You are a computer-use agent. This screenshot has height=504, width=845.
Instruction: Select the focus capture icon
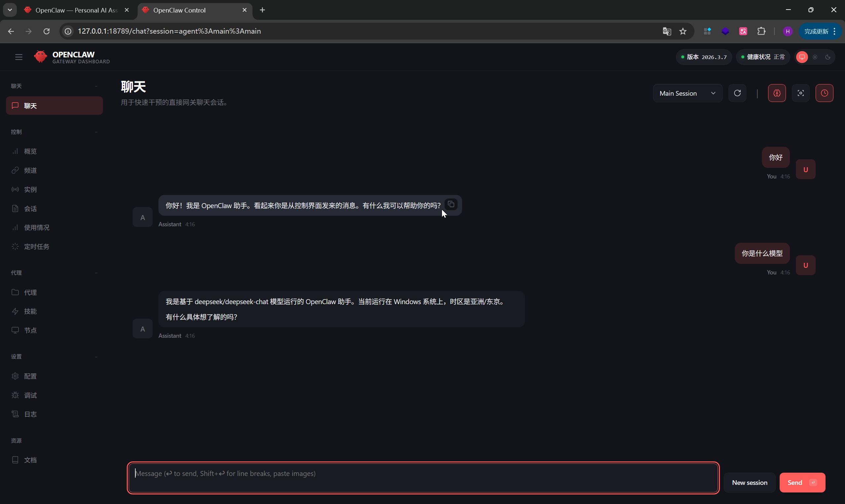pyautogui.click(x=800, y=93)
